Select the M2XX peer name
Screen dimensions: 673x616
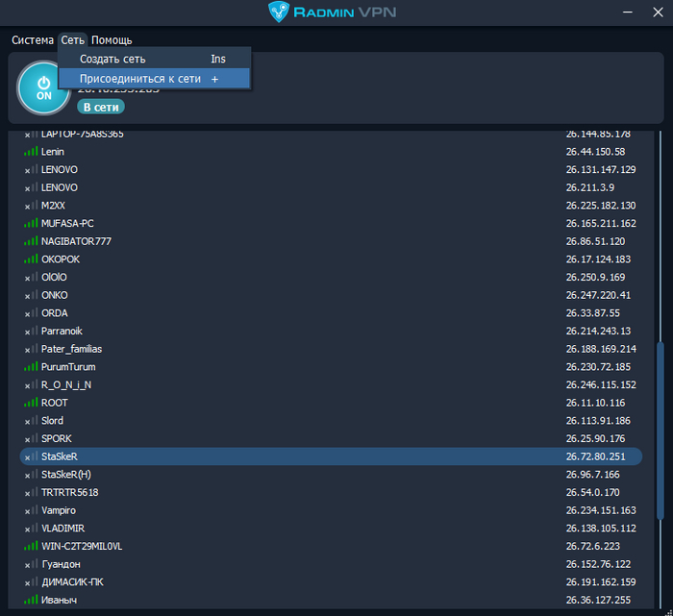53,206
